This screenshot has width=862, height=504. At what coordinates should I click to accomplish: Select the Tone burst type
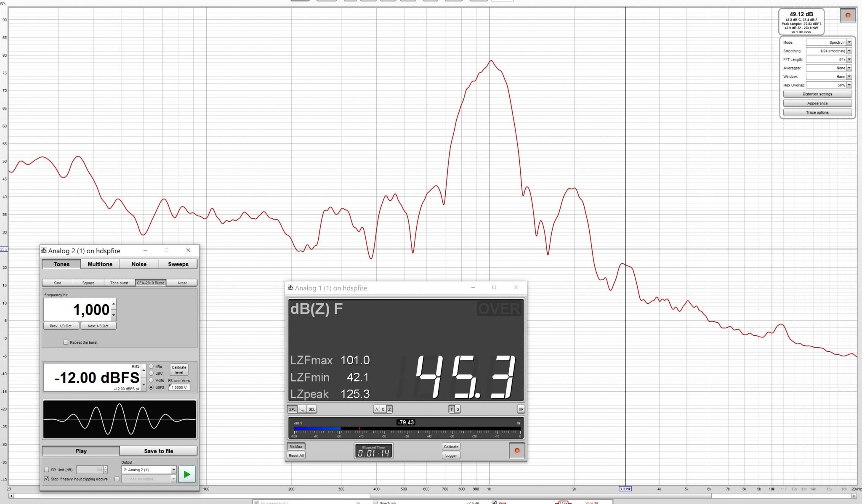(x=120, y=283)
